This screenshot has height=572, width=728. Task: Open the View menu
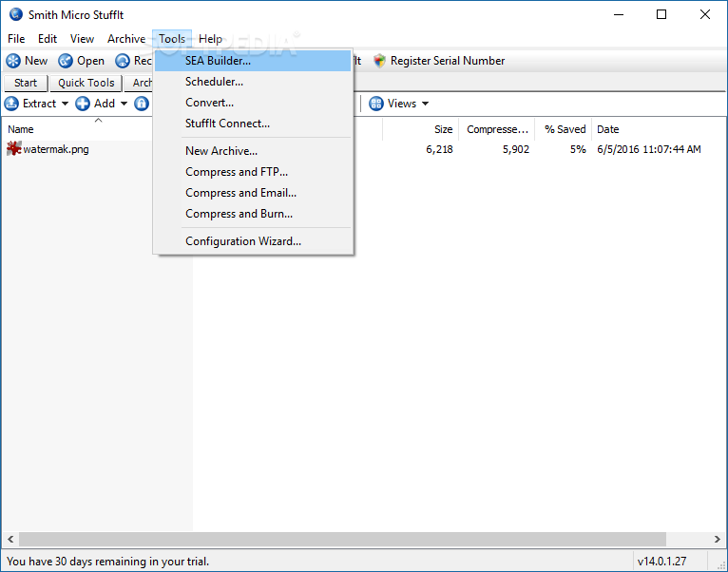pyautogui.click(x=82, y=39)
